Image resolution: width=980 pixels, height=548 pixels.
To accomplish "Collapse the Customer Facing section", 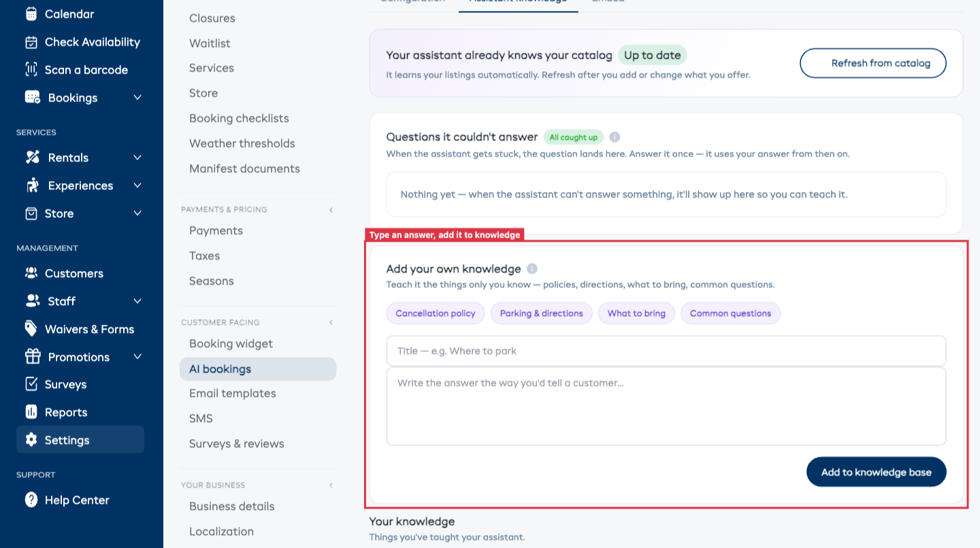I will click(331, 323).
